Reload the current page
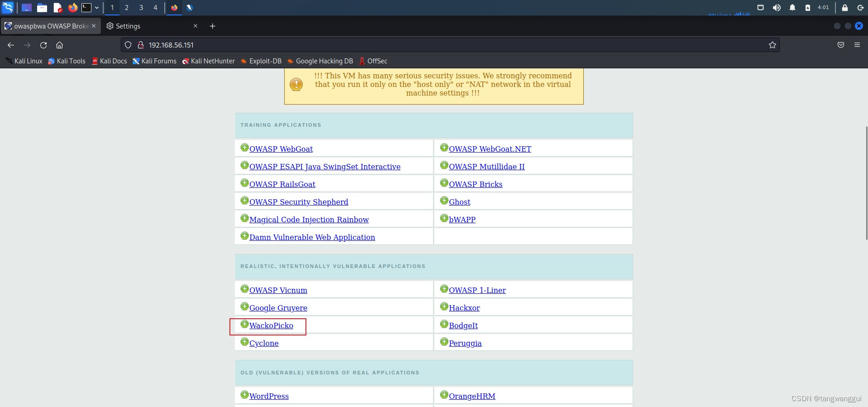 [43, 45]
